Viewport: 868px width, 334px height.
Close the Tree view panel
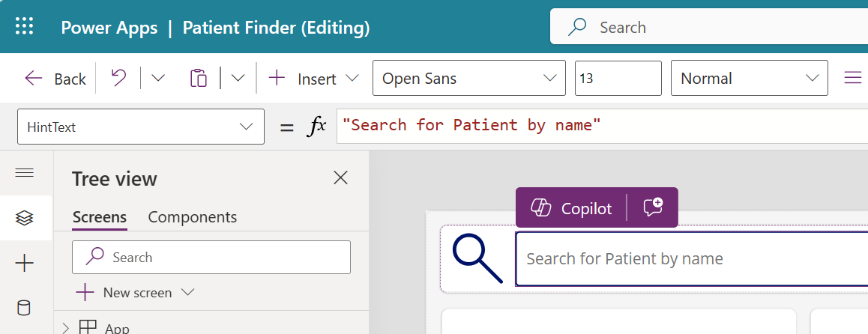(340, 177)
